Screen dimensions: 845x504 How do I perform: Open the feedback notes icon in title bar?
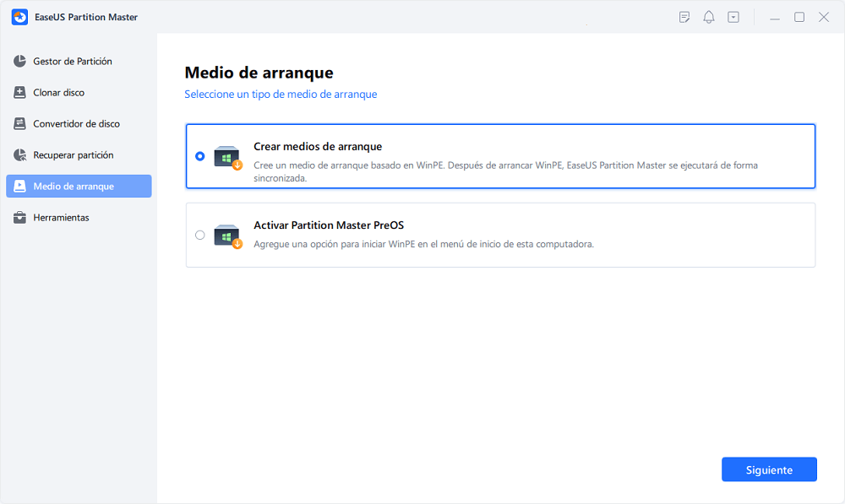click(x=684, y=17)
